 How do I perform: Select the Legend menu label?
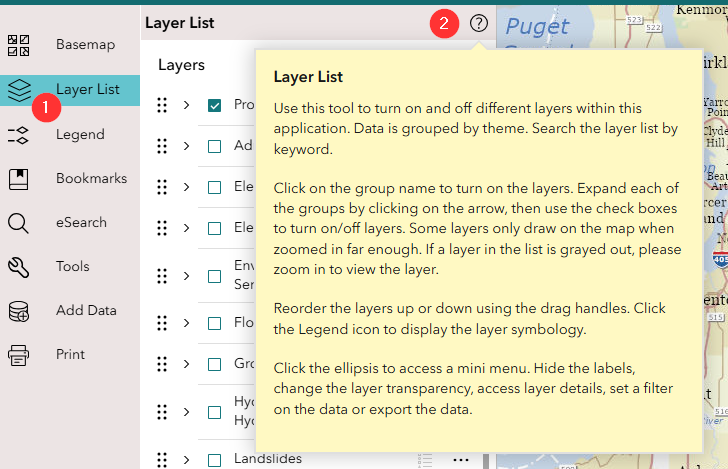(x=80, y=135)
